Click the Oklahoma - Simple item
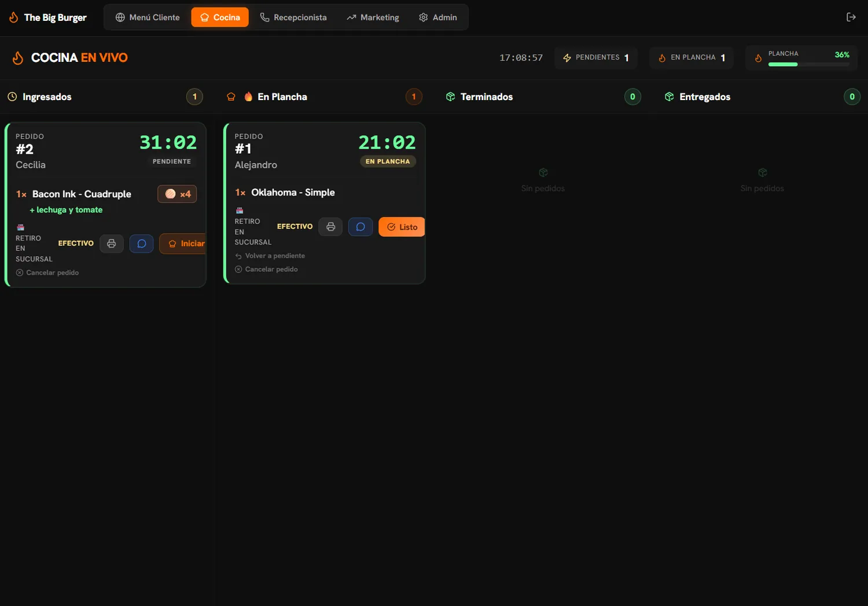The width and height of the screenshot is (868, 606). coord(293,193)
